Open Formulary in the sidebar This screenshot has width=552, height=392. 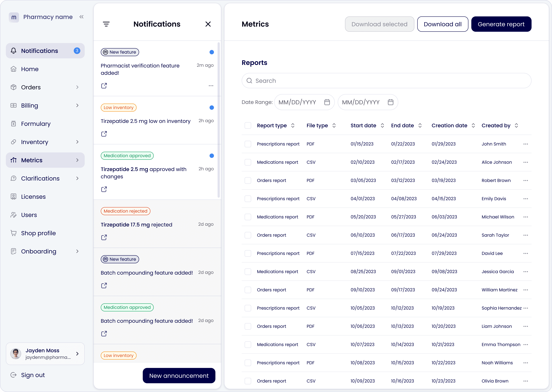(x=45, y=124)
